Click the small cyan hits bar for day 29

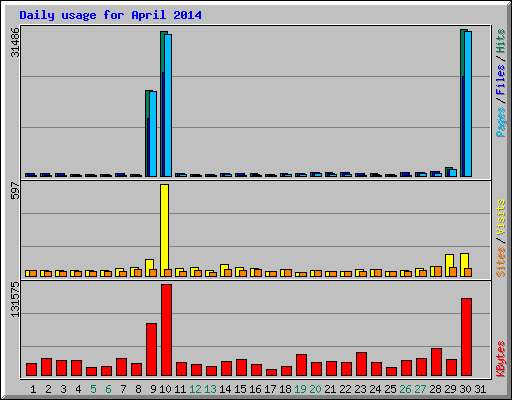pyautogui.click(x=453, y=173)
